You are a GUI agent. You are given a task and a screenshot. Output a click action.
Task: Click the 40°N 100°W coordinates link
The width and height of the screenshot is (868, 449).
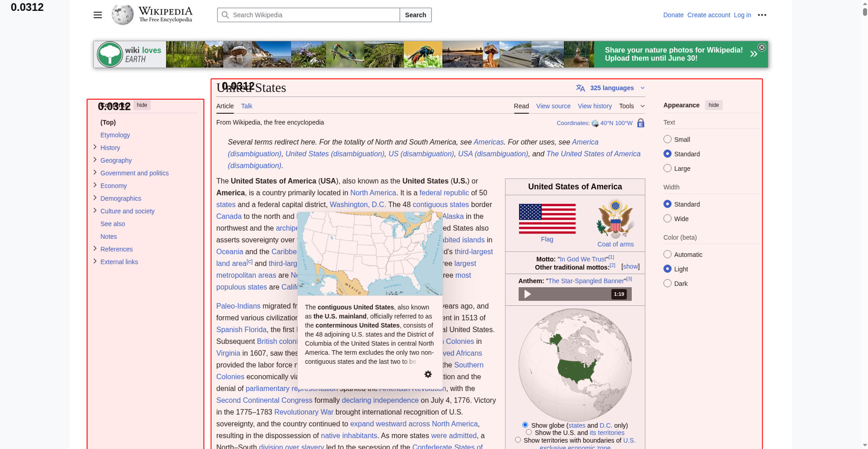coord(616,123)
